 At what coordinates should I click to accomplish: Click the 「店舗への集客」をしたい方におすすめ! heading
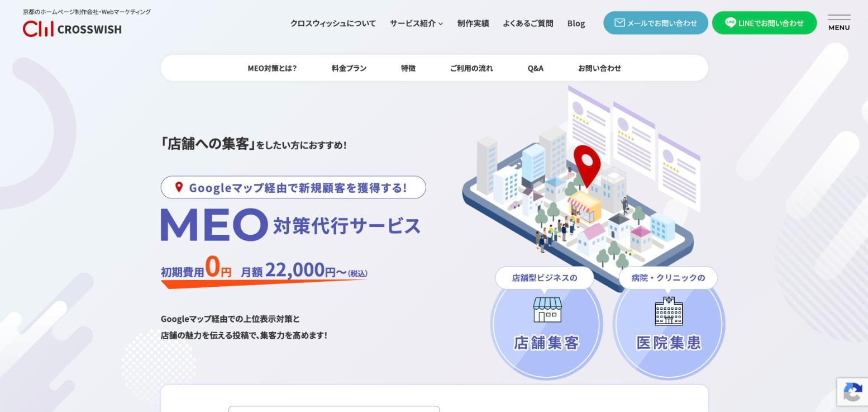(254, 144)
